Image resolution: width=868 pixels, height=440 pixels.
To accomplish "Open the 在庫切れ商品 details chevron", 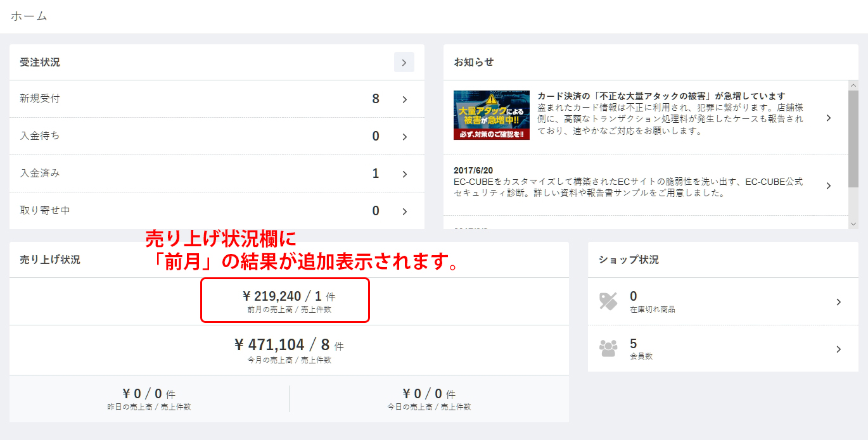I will click(838, 303).
